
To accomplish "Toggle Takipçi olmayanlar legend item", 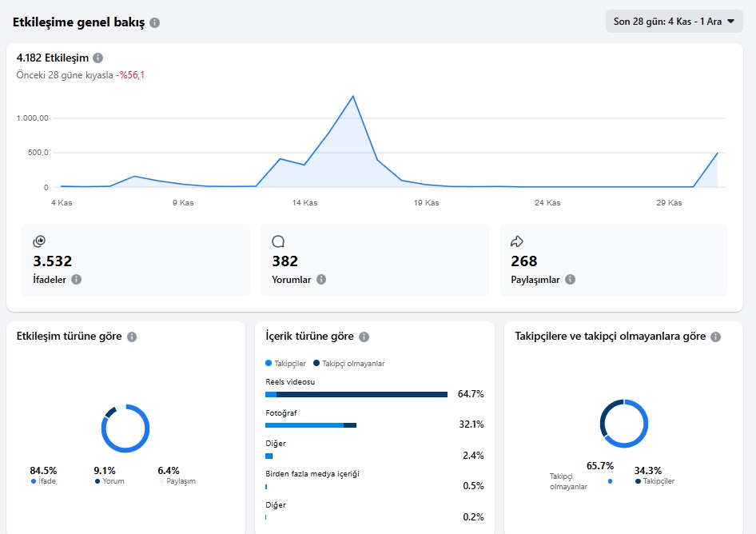I will point(349,363).
